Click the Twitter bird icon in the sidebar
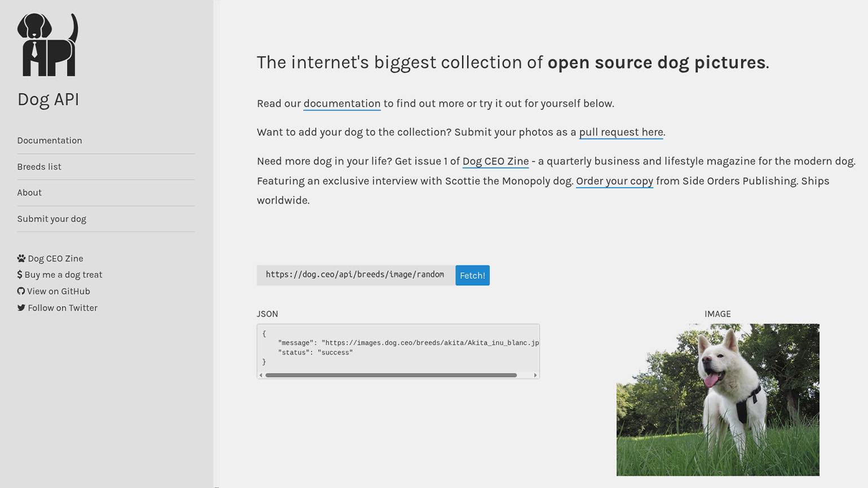The image size is (868, 488). (x=21, y=308)
